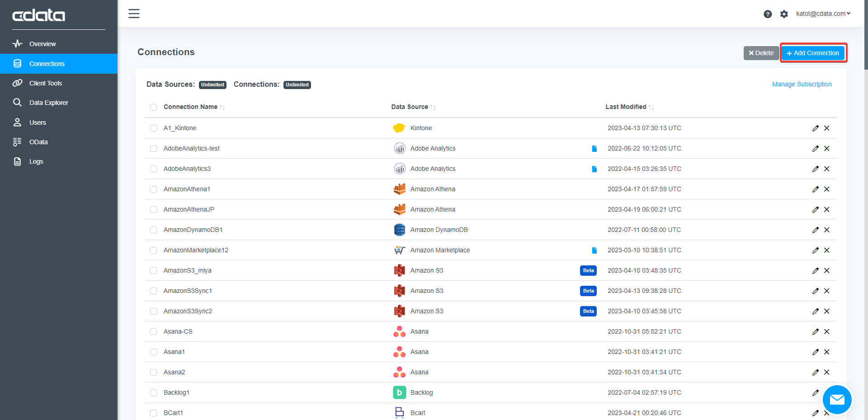Image resolution: width=868 pixels, height=420 pixels.
Task: Open Users in the sidebar
Action: [x=59, y=123]
